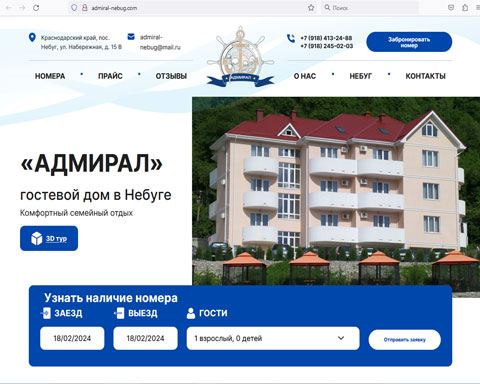This screenshot has width=480, height=384.
Task: Click the гостевой дом в Небуге subtitle
Action: point(96,195)
